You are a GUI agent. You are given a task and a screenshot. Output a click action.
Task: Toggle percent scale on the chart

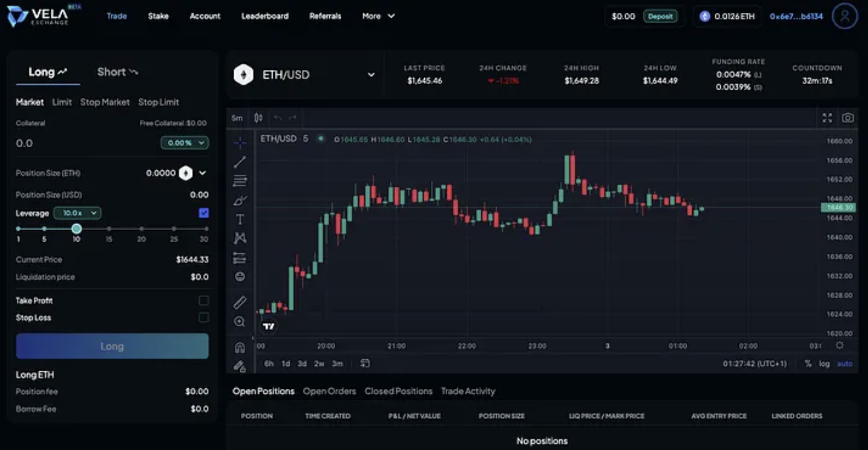[x=808, y=364]
